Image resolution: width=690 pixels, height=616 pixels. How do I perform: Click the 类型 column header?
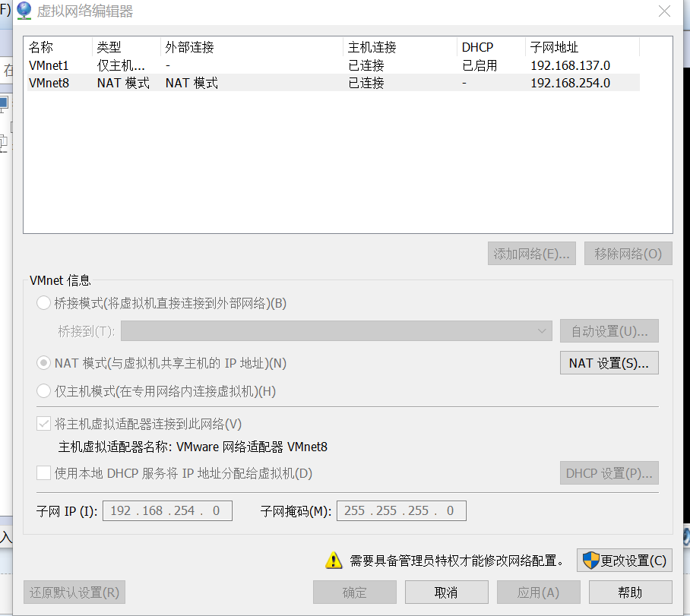(x=127, y=47)
